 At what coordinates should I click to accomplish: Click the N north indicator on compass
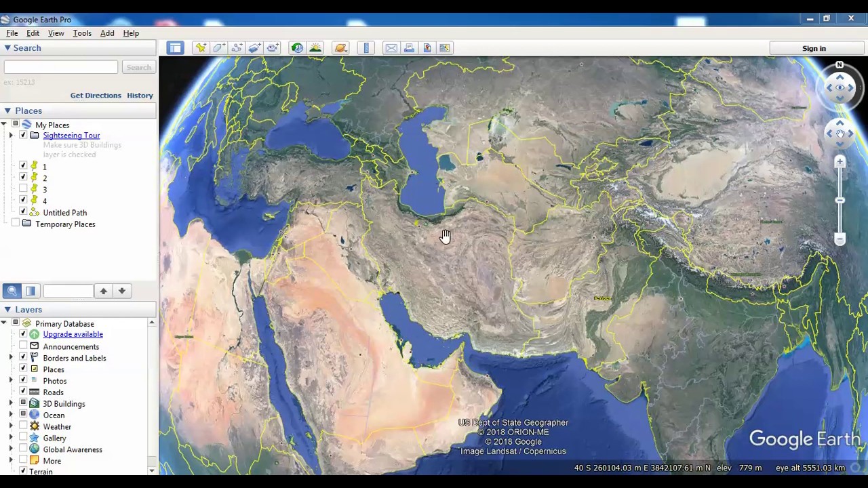(x=840, y=65)
